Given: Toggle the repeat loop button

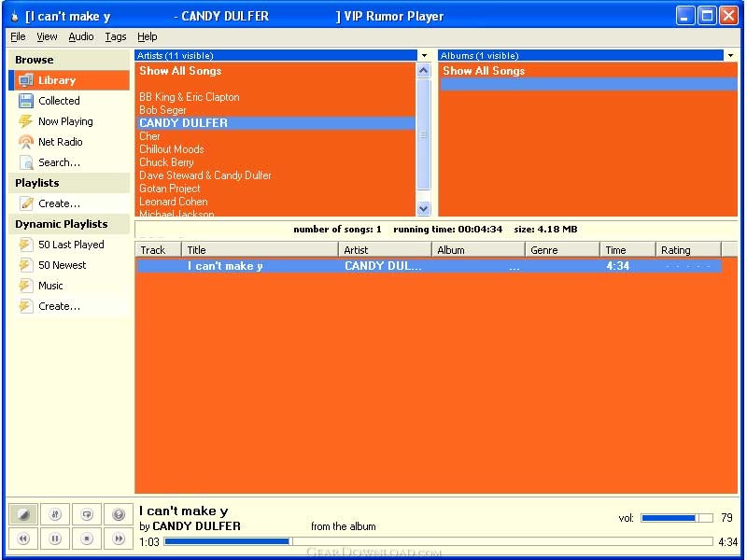Looking at the screenshot, I should 87,514.
